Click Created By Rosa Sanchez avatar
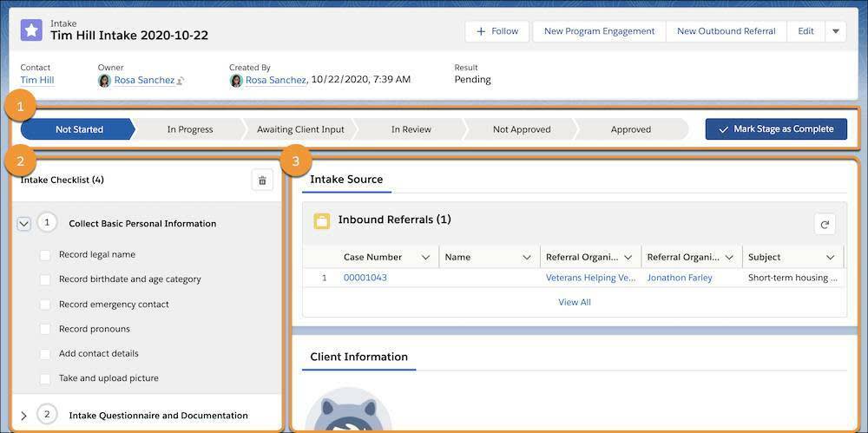Viewport: 868px width, 433px height. pyautogui.click(x=236, y=81)
